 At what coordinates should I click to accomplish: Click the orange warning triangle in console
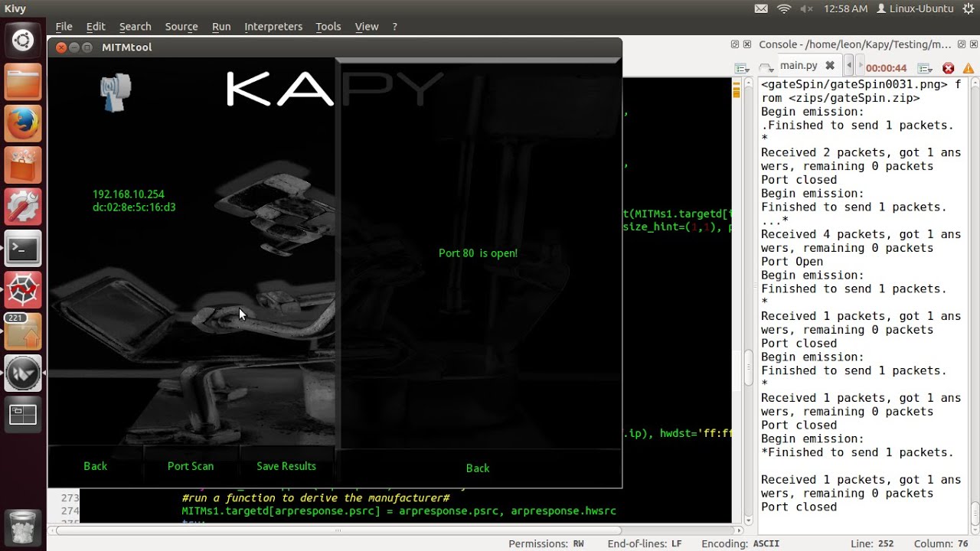(969, 68)
